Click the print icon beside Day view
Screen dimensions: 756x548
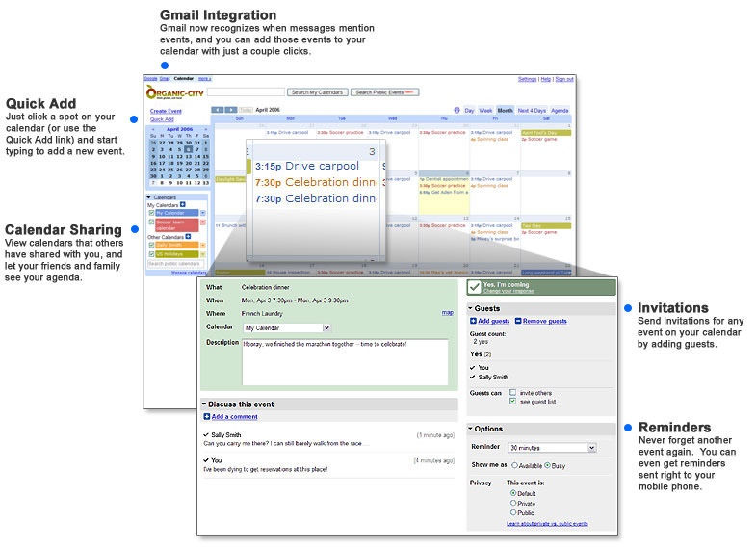point(456,111)
